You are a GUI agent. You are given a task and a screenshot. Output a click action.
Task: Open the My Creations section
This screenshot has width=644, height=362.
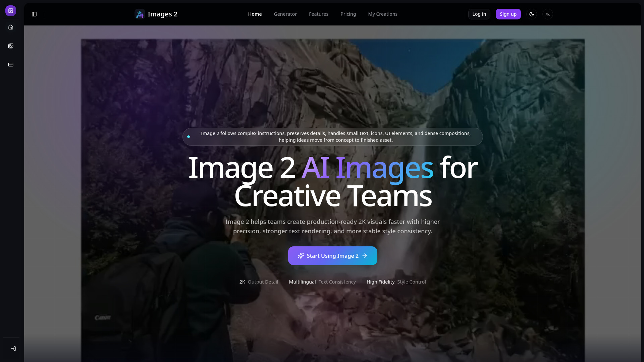(382, 14)
